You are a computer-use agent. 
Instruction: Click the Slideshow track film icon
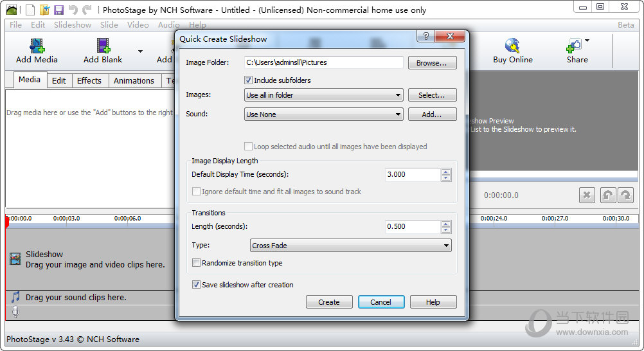[x=15, y=259]
